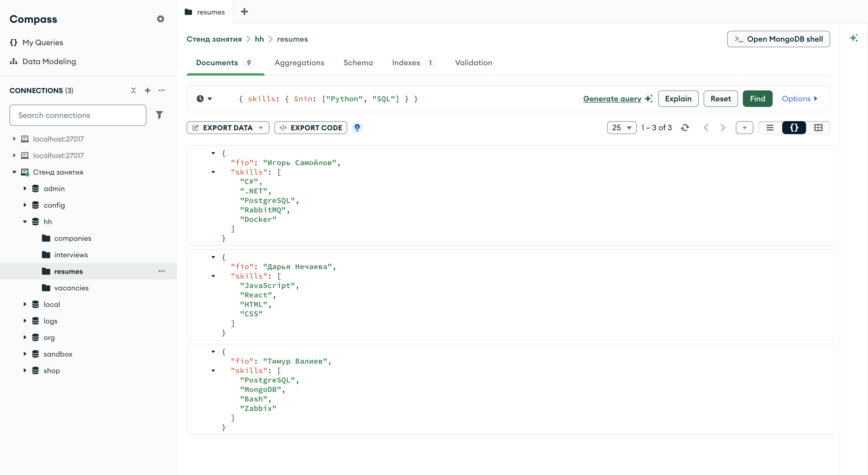Click the Reset button
Viewport: 868px width, 475px height.
pyautogui.click(x=721, y=99)
